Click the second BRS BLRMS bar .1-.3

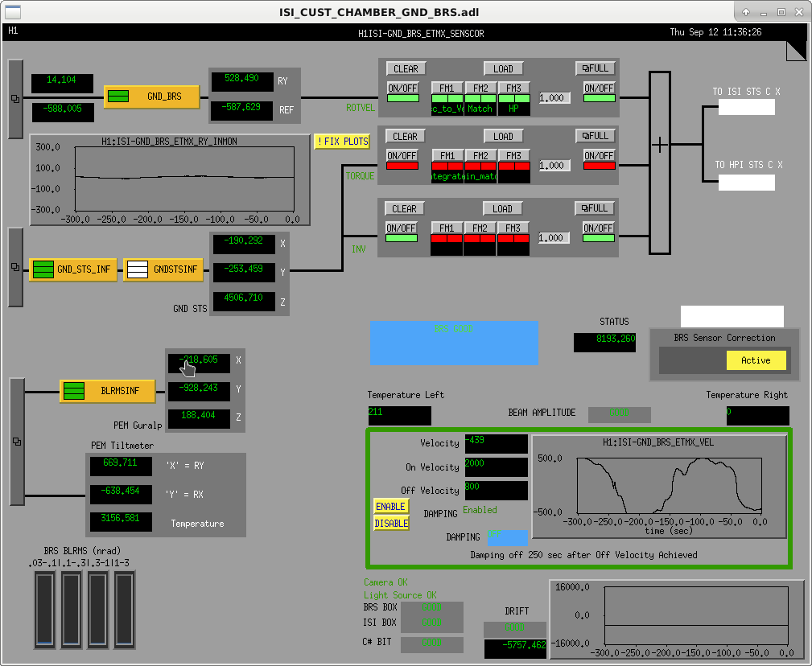(x=72, y=609)
